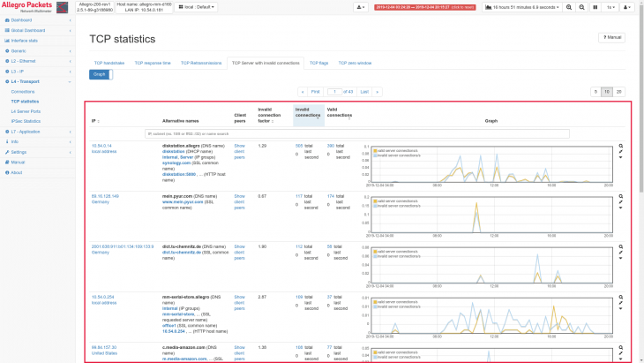Click the pencil icon on second row graph

pyautogui.click(x=620, y=201)
